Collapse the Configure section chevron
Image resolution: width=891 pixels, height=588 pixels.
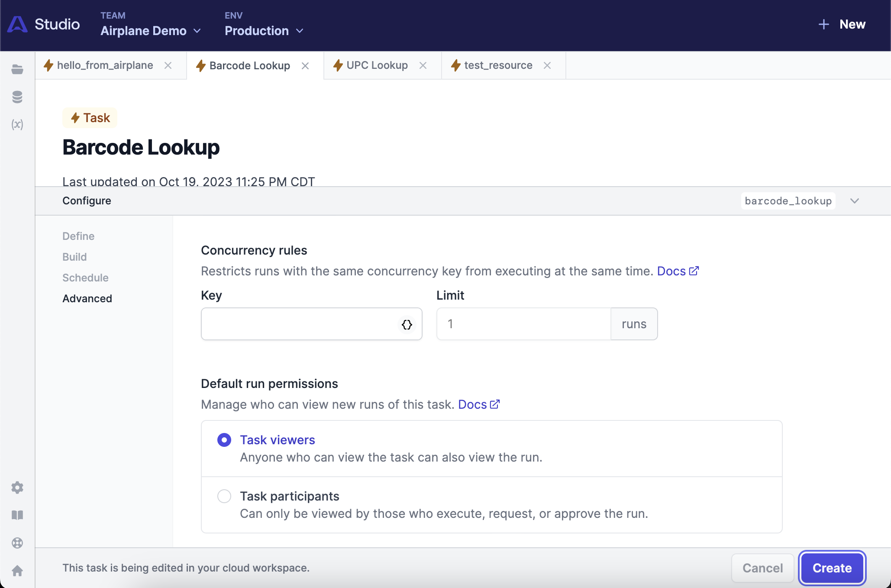tap(855, 201)
